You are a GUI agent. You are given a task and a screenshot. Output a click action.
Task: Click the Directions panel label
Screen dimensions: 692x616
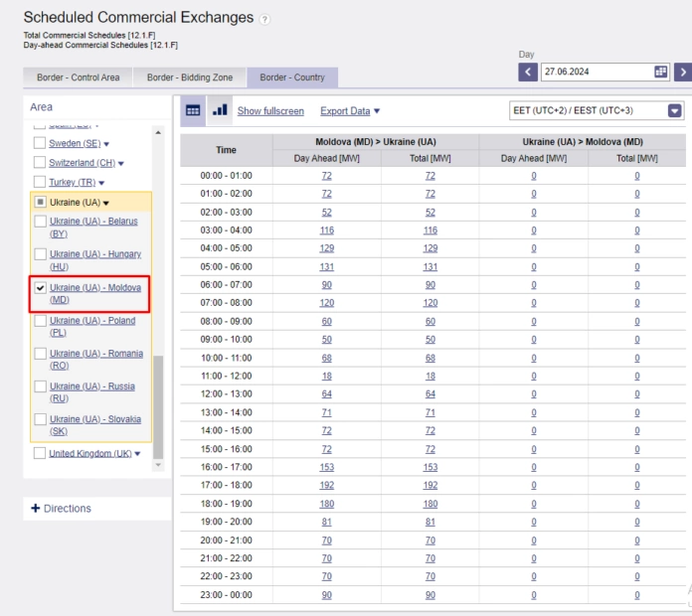click(68, 509)
